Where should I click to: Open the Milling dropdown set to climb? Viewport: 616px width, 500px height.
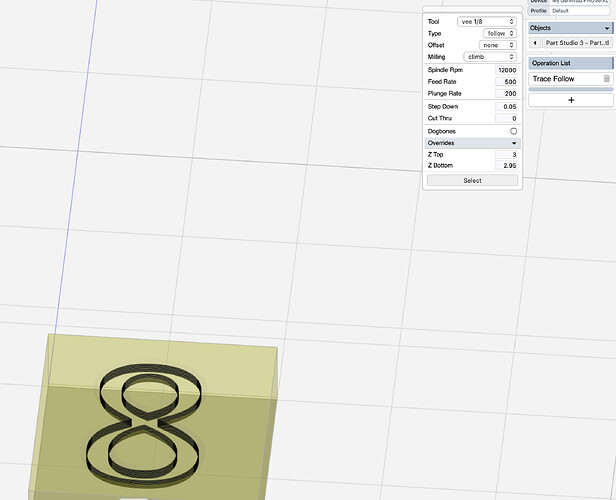coord(490,57)
